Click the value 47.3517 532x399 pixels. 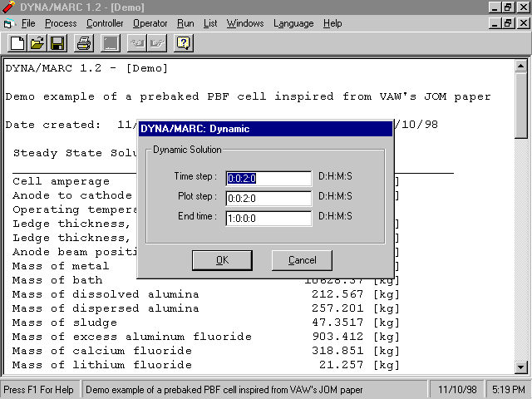[x=337, y=323]
